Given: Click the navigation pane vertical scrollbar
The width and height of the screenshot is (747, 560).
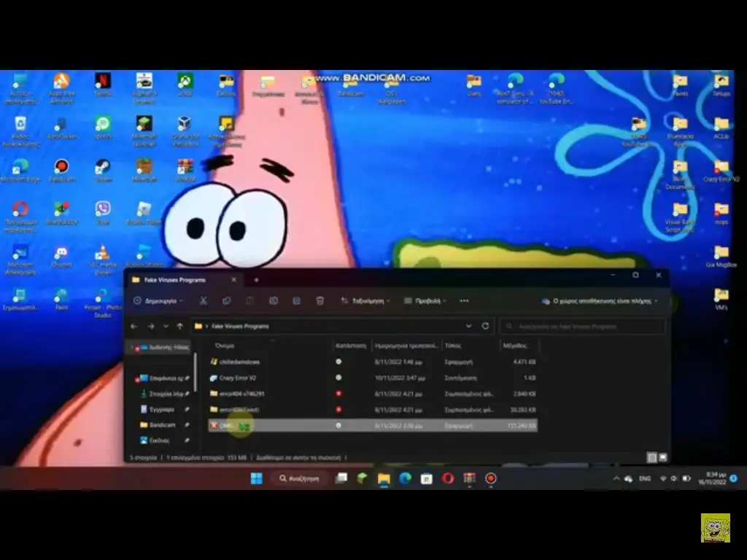Looking at the screenshot, I should coord(196,373).
